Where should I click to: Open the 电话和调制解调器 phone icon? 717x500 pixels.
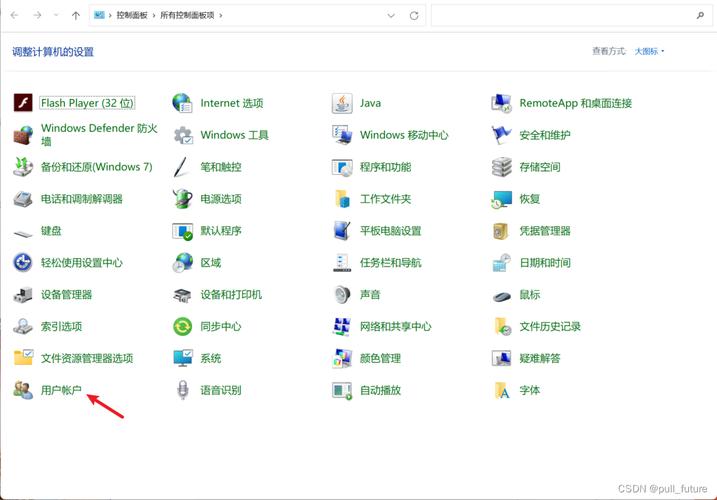(x=23, y=199)
